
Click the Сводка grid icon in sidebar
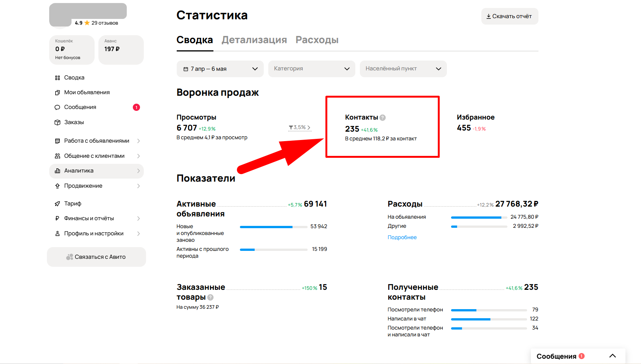coord(58,78)
